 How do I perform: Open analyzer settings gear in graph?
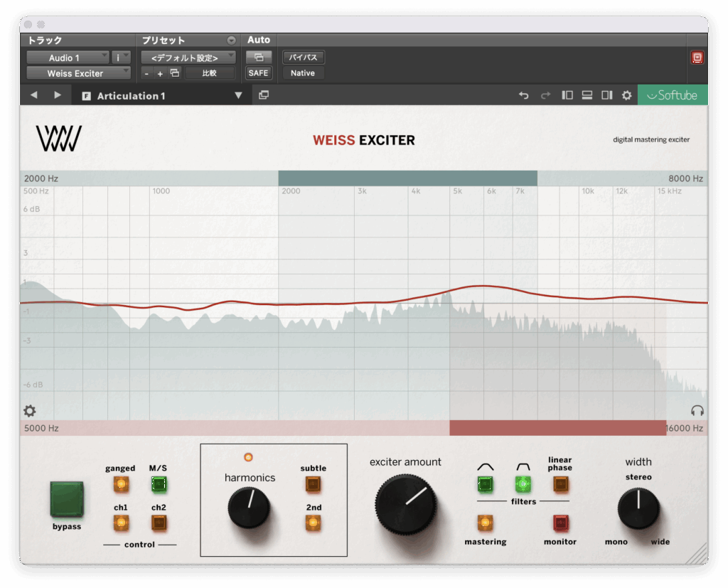30,410
